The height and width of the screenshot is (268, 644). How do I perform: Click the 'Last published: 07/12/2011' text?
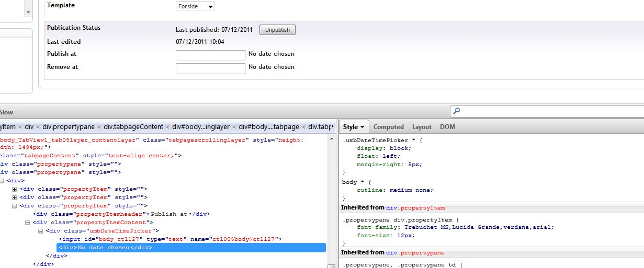point(214,30)
